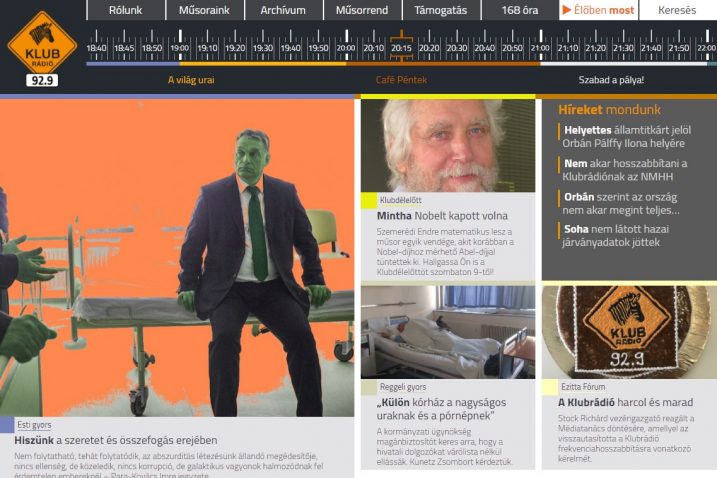
Task: Open the Café Péntek programme label
Action: [x=401, y=80]
